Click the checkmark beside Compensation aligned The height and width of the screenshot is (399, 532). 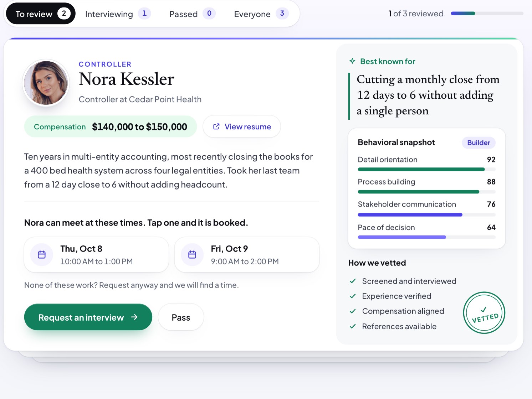(353, 311)
